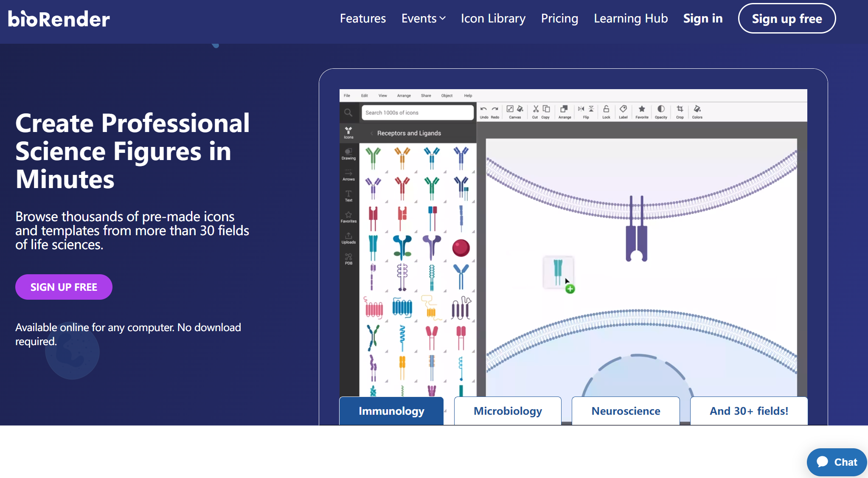Click the Crop tool icon
Image resolution: width=868 pixels, height=478 pixels.
680,110
